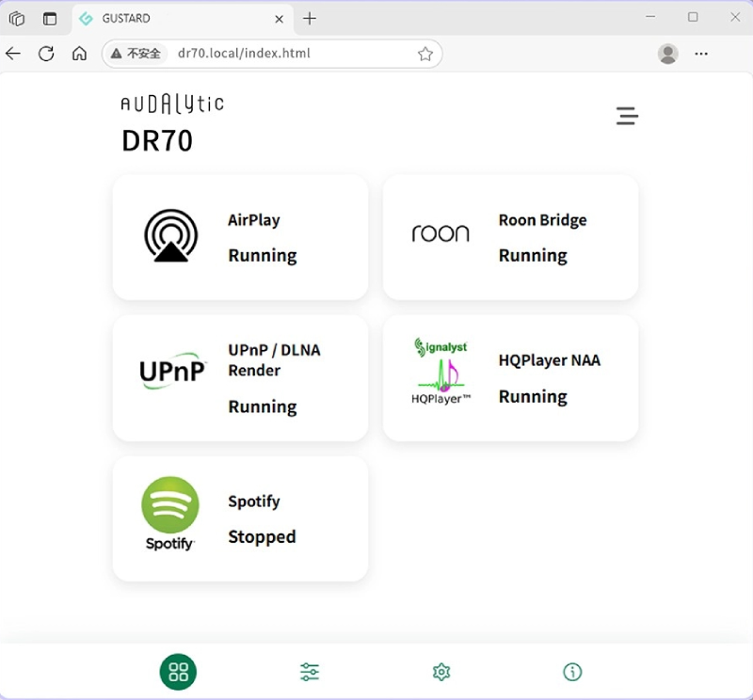Viewport: 753px width, 700px height.
Task: Click the Spotify title text
Action: (254, 501)
